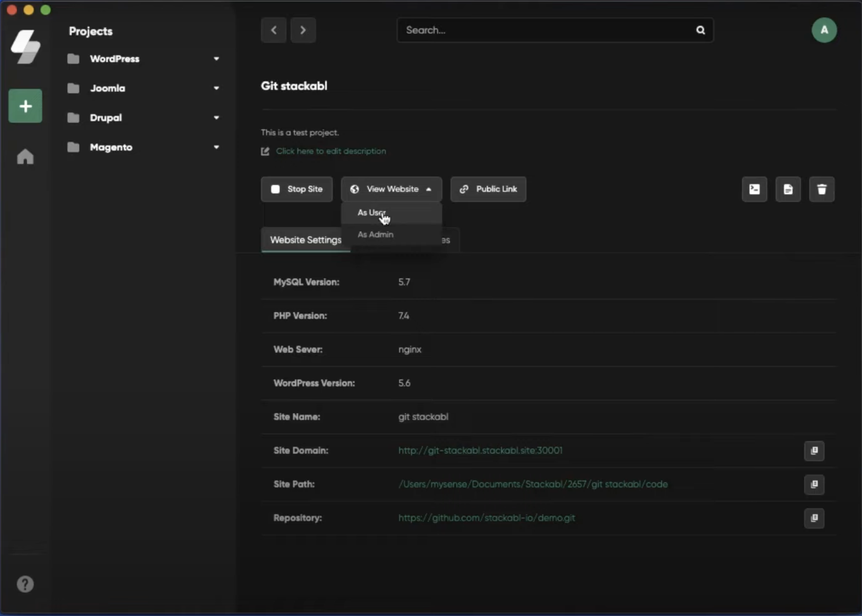Viewport: 862px width, 616px height.
Task: Expand the Magento projects folder
Action: pyautogui.click(x=216, y=147)
